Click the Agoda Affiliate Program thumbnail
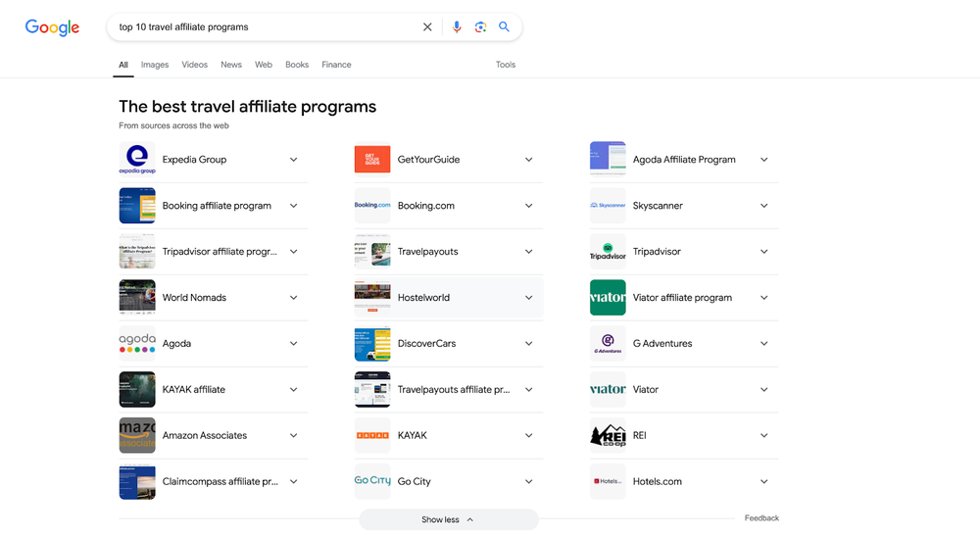980x537 pixels. pos(608,160)
